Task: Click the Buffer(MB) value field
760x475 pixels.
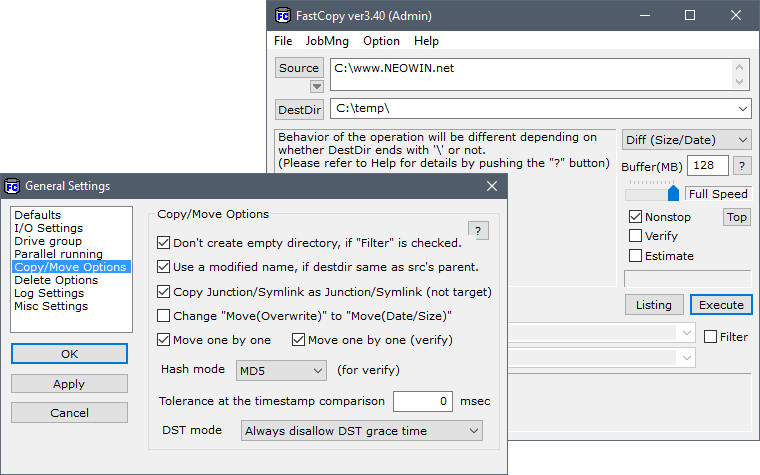Action: pos(708,165)
